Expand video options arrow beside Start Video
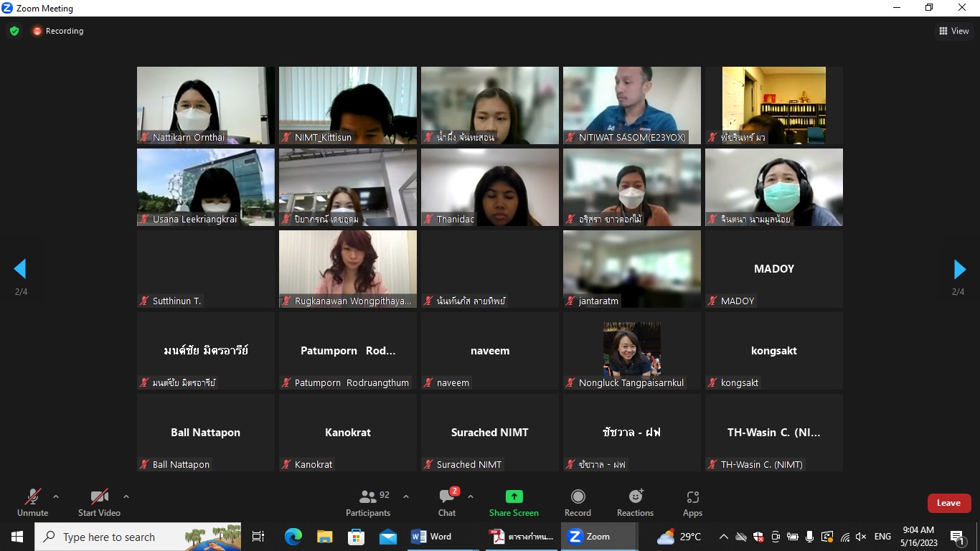The height and width of the screenshot is (551, 980). coord(126,496)
